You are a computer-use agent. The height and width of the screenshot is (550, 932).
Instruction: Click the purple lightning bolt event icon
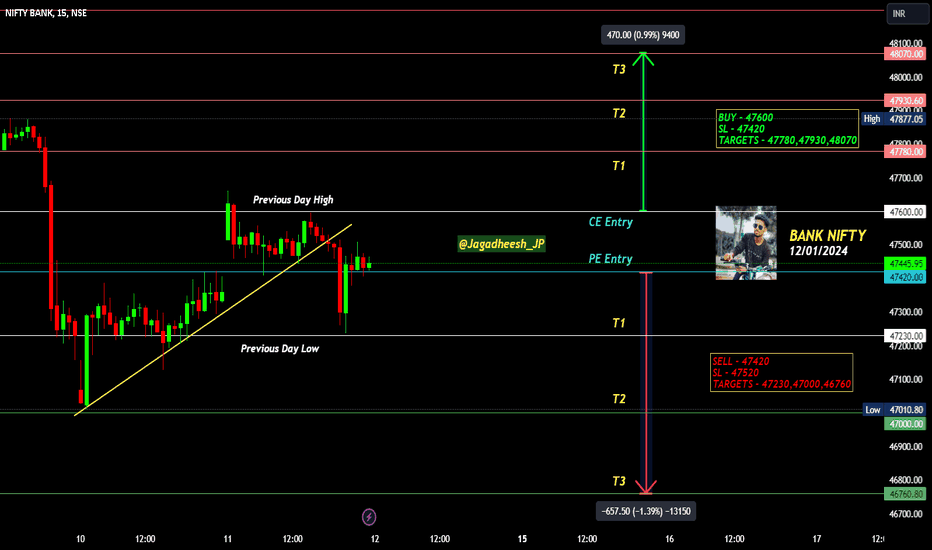(x=369, y=517)
